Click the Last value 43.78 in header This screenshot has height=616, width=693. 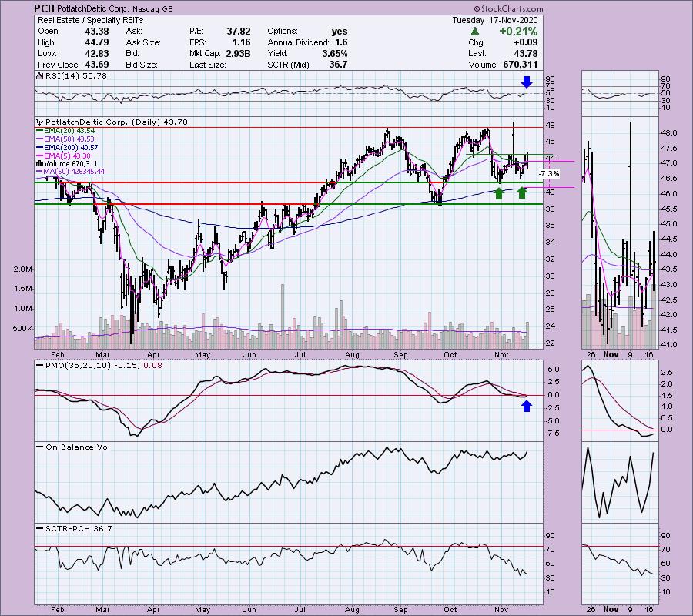[526, 53]
